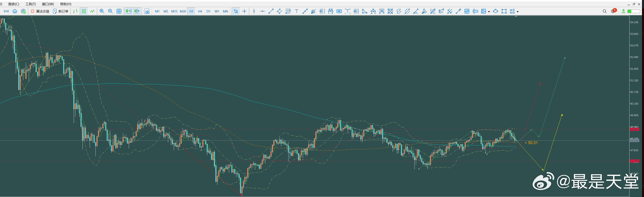Screen dimensions: 644x197
Task: Click the 算法交易 algo trading button
Action: [x=40, y=11]
